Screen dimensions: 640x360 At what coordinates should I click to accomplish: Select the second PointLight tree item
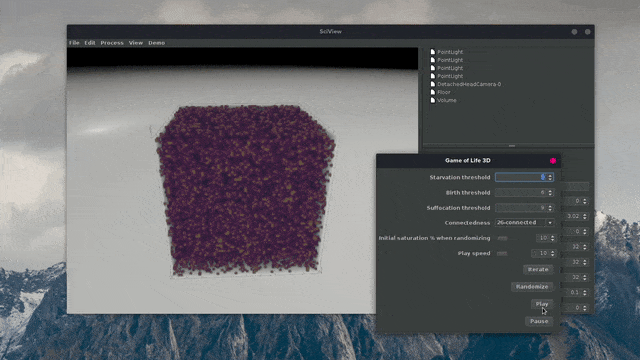tap(450, 60)
